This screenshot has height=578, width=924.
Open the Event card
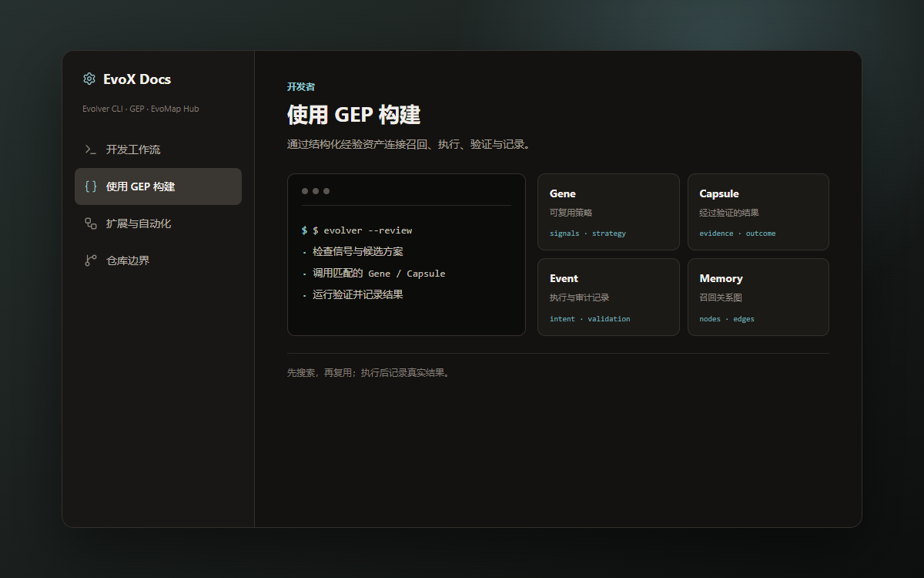(608, 297)
